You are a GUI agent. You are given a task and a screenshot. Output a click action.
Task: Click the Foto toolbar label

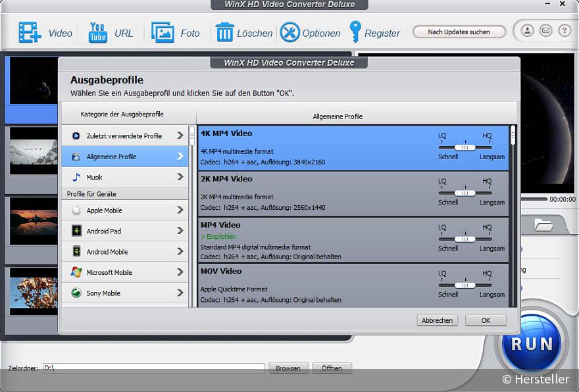pyautogui.click(x=189, y=34)
